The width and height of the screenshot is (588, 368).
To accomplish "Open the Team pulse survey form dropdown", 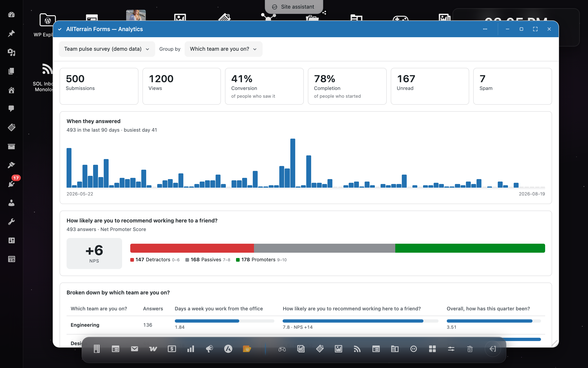I will click(x=107, y=49).
